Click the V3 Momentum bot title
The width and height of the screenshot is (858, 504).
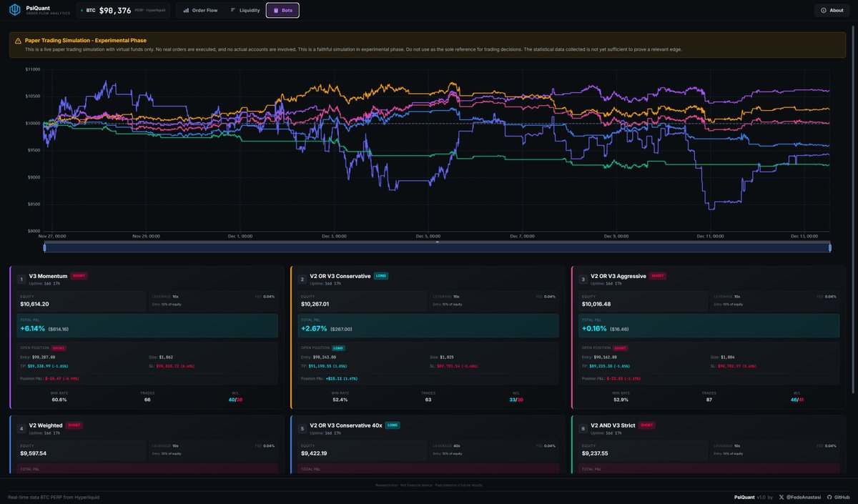(48, 276)
